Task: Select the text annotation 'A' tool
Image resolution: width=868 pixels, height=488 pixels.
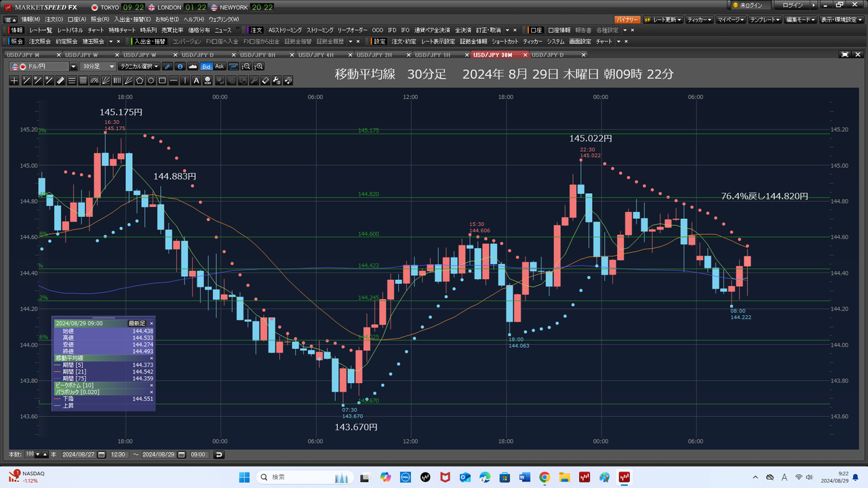Action: pyautogui.click(x=197, y=81)
